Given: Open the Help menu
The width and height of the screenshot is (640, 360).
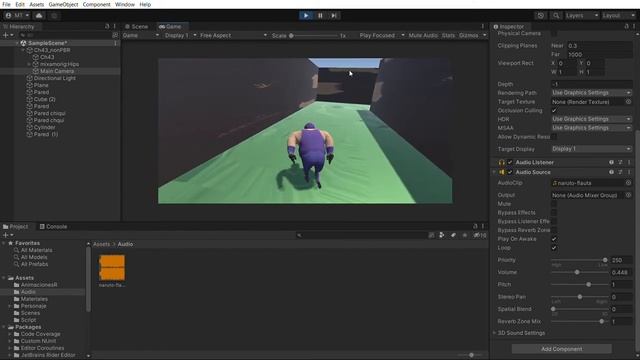Looking at the screenshot, I should pos(145,4).
